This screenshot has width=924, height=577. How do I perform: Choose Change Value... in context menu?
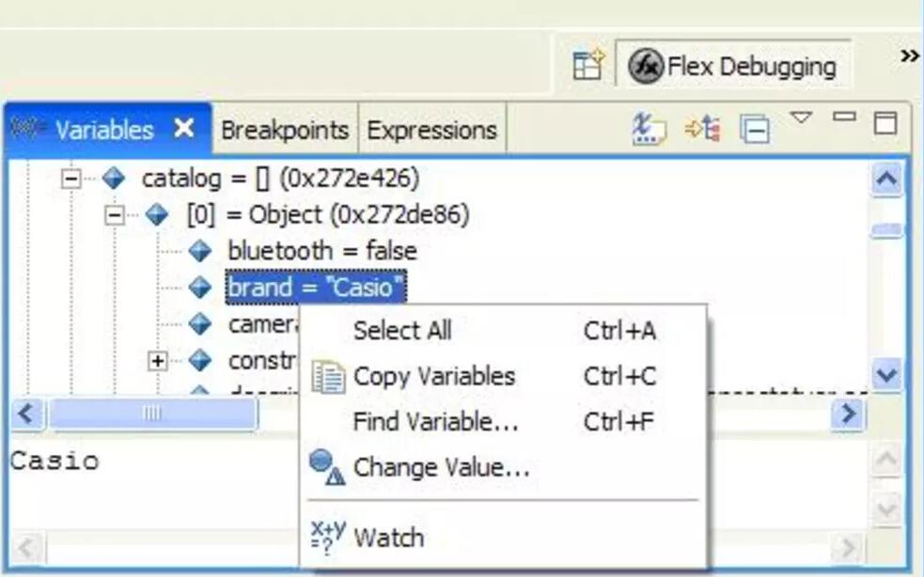[x=441, y=467]
